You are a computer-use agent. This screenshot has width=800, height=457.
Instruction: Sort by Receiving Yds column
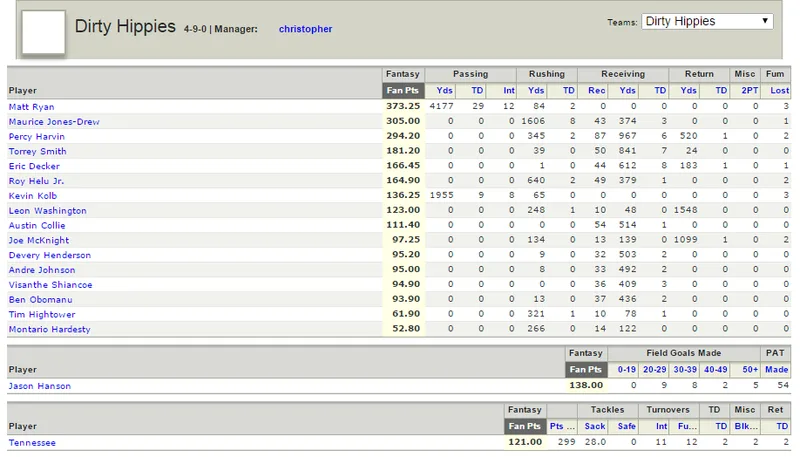tap(628, 90)
